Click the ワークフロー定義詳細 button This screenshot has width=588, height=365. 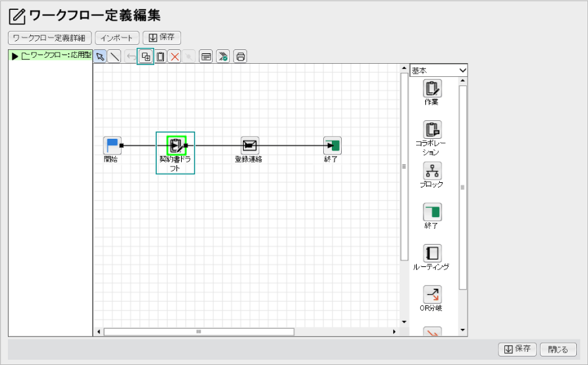[x=50, y=38]
